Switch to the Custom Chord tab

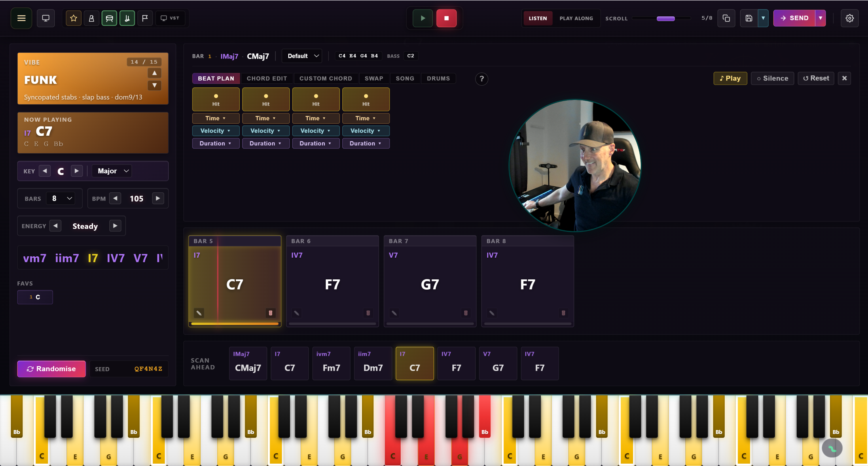click(x=326, y=79)
